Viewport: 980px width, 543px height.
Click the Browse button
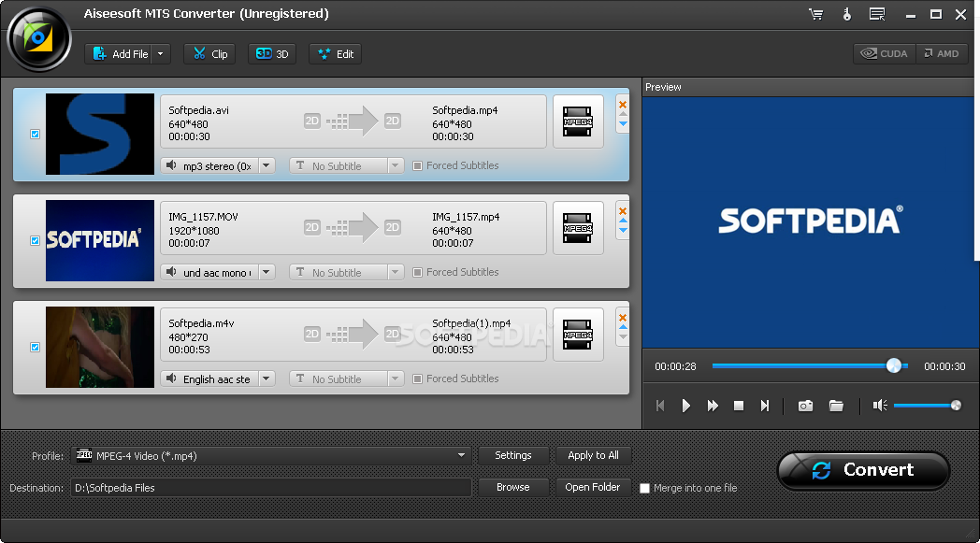(x=513, y=487)
